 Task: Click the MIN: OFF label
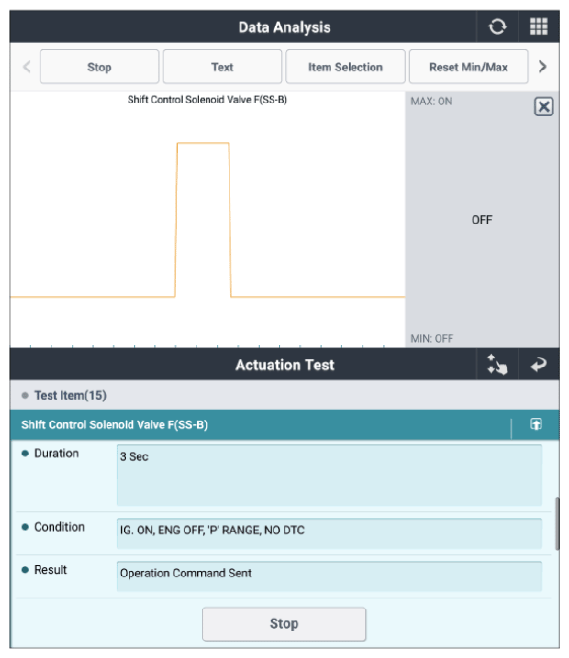[x=431, y=338]
